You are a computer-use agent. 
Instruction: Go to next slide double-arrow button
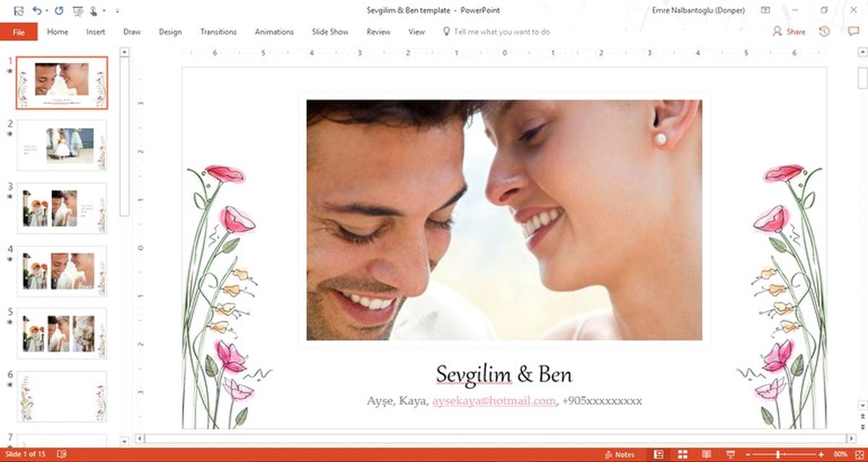point(862,427)
